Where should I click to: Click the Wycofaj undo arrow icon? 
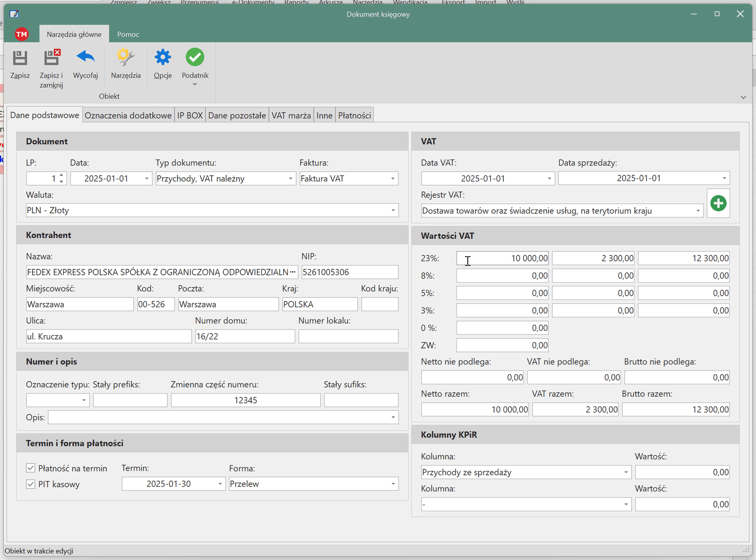[86, 58]
